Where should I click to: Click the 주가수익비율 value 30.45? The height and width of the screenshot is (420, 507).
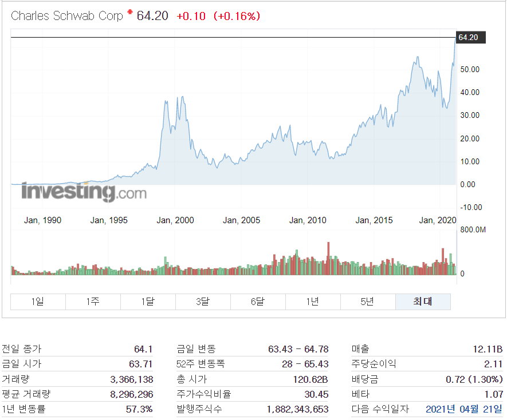[x=316, y=394]
